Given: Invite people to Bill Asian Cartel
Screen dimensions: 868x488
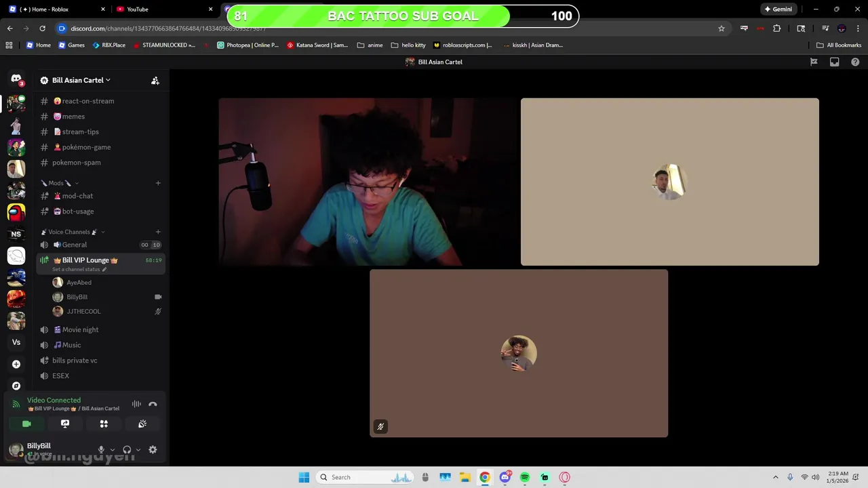Looking at the screenshot, I should click(155, 80).
